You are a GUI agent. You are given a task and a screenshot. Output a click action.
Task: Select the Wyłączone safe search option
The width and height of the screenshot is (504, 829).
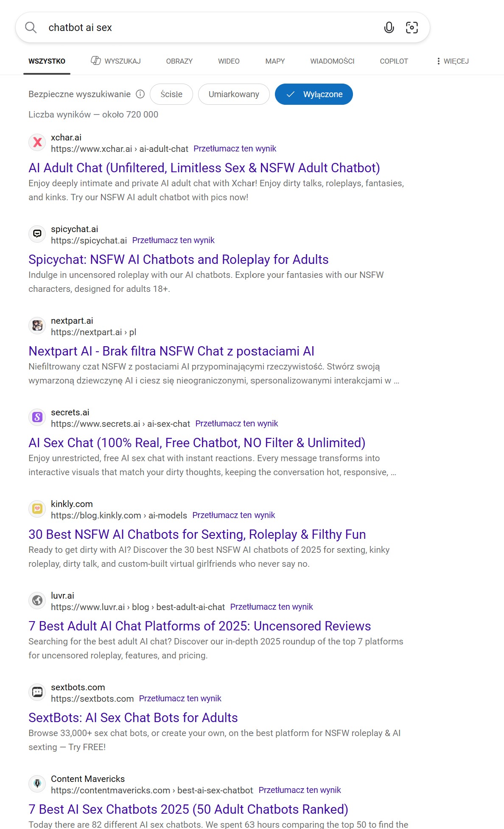314,94
